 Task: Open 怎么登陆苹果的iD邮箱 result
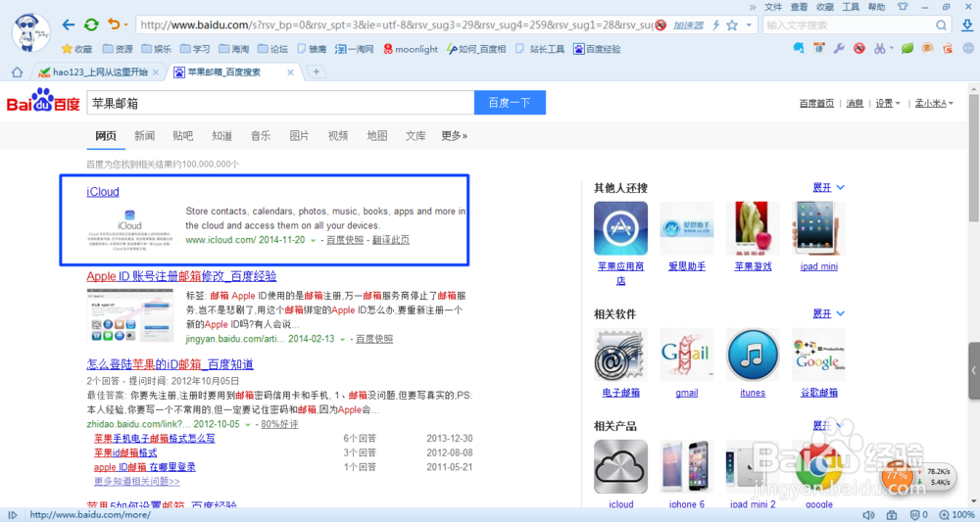pyautogui.click(x=170, y=364)
